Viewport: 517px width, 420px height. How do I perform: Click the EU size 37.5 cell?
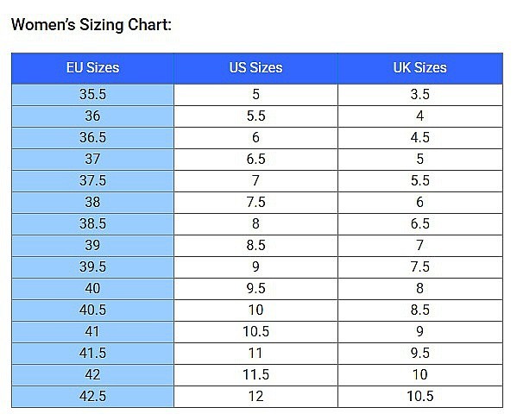coord(92,181)
